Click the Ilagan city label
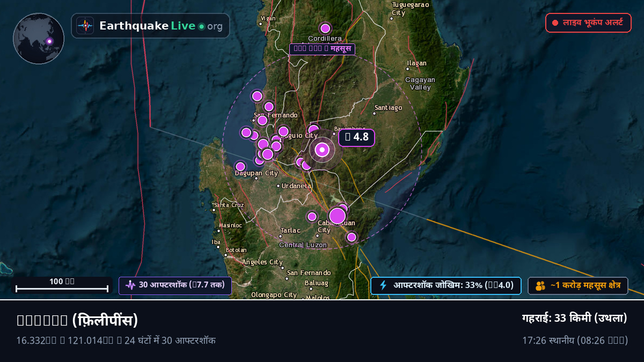Image resolution: width=644 pixels, height=362 pixels. (x=417, y=63)
